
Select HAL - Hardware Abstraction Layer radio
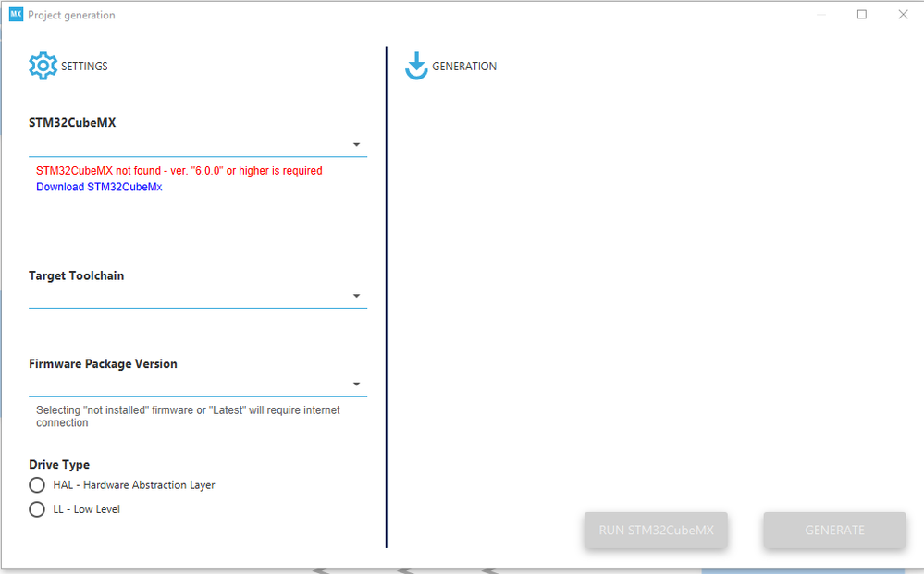[37, 485]
